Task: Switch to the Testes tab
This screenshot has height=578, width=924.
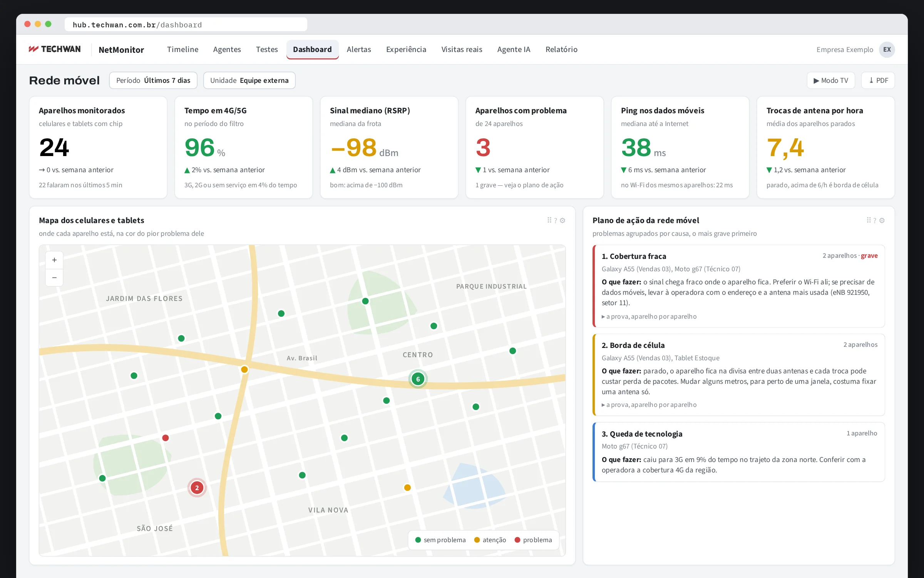Action: 267,49
